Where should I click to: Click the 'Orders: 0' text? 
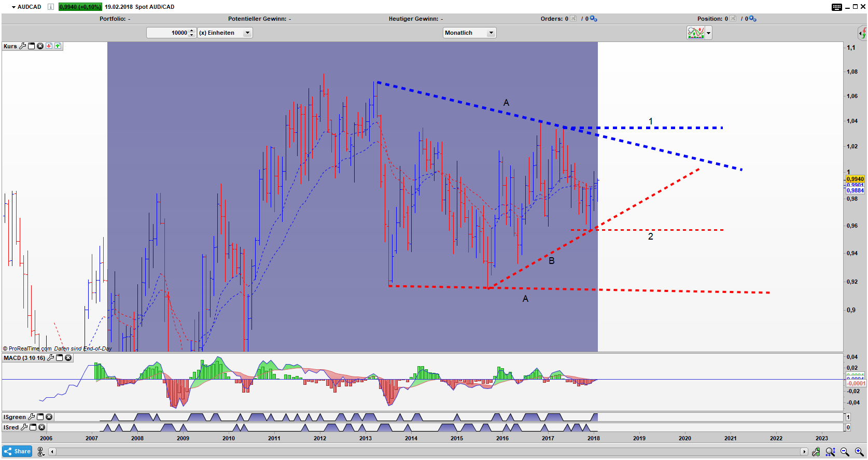554,19
